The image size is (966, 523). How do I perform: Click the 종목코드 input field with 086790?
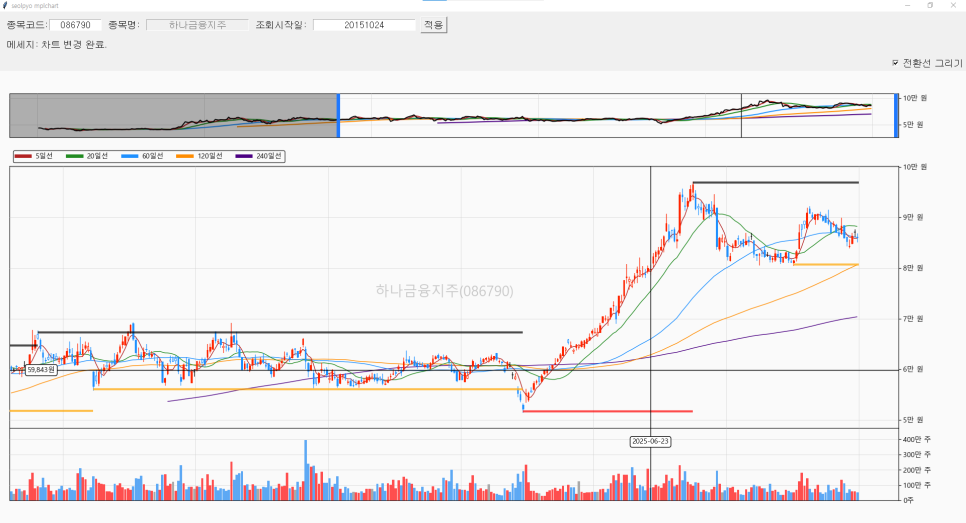coord(75,25)
